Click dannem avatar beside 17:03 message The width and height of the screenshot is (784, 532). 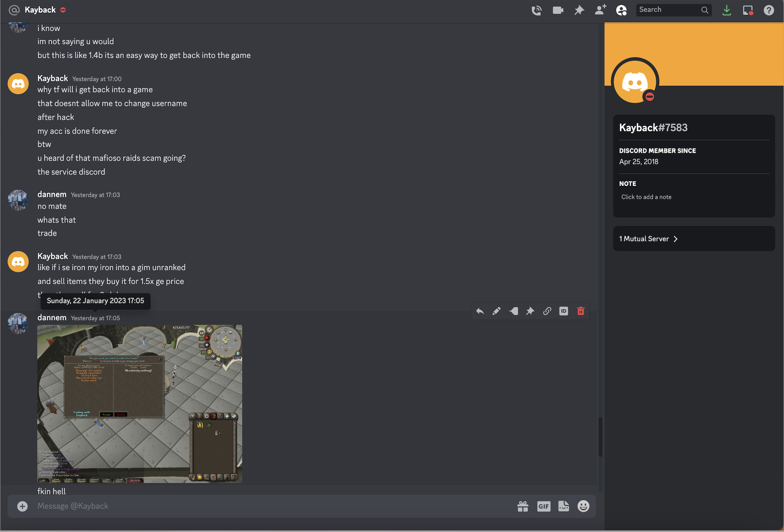click(x=18, y=200)
